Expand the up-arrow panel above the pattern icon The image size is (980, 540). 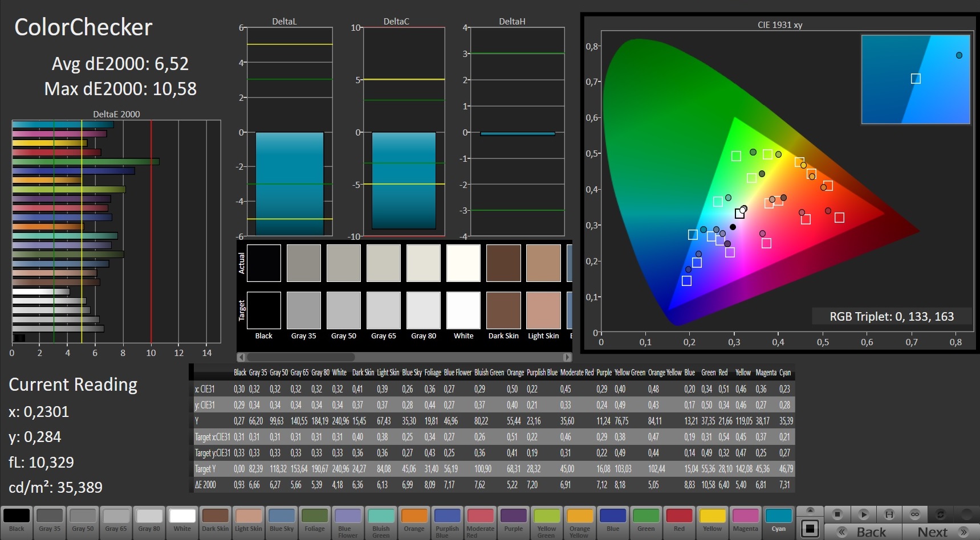[x=810, y=510]
